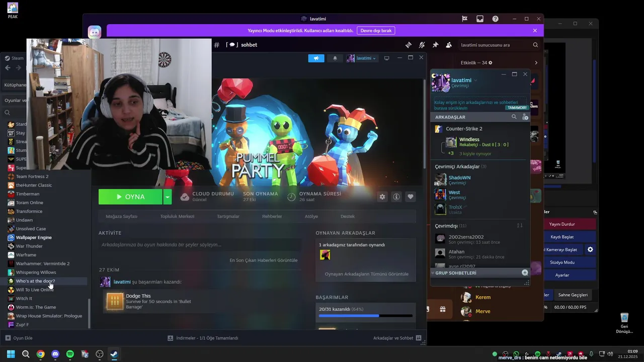This screenshot has width=644, height=362.
Task: Toggle sort order in Çevrimdışı friends section
Action: click(x=520, y=226)
